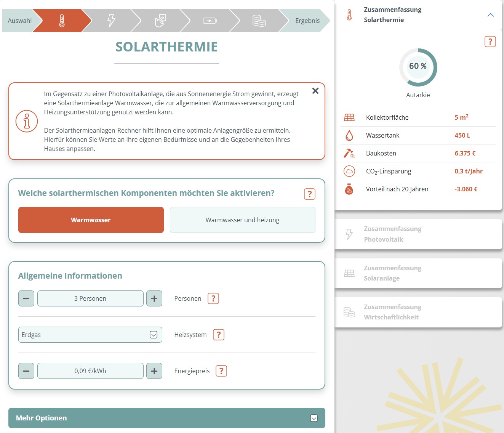Close the info message box
504x433 pixels.
tap(315, 91)
